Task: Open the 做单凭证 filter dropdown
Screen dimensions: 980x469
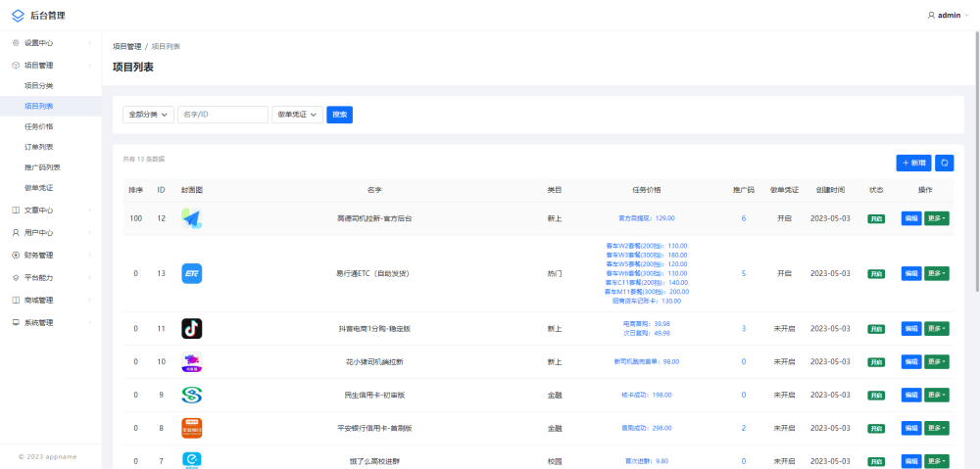Action: point(297,115)
